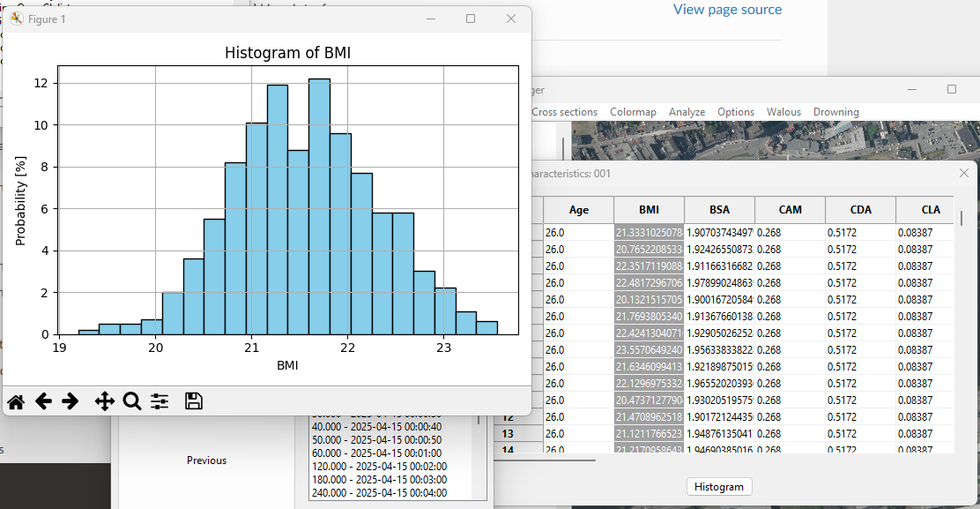Click the Forward arrow in plot toolbar
This screenshot has height=509, width=980.
[71, 402]
